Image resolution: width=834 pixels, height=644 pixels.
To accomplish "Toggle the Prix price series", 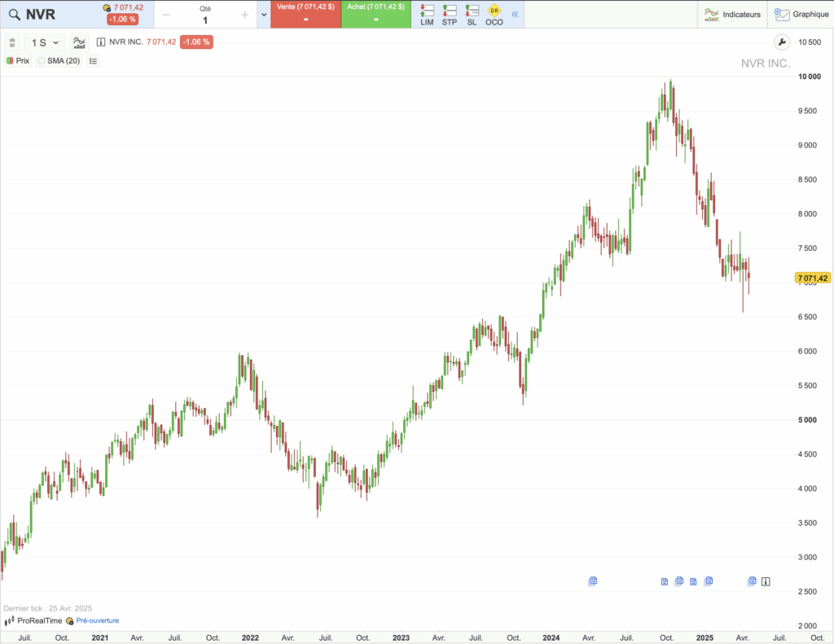I will [18, 60].
